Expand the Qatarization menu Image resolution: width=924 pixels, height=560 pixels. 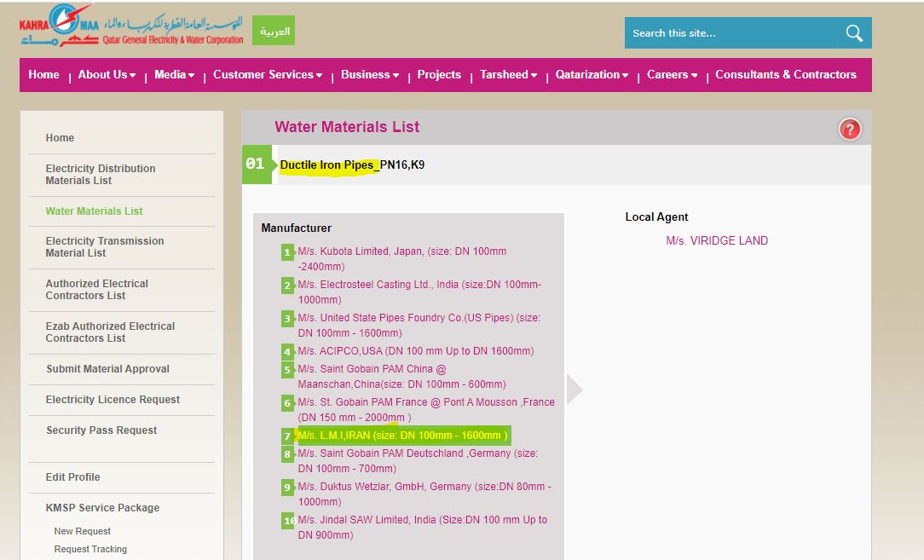[x=592, y=75]
